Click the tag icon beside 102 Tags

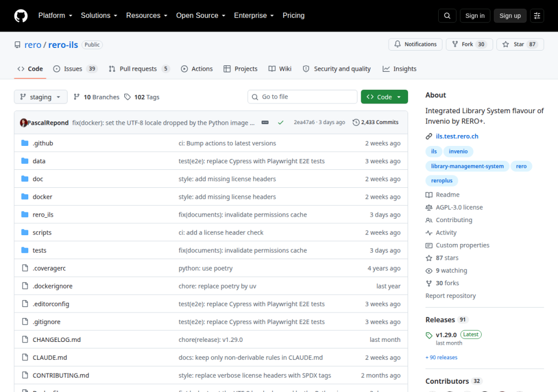pos(128,97)
